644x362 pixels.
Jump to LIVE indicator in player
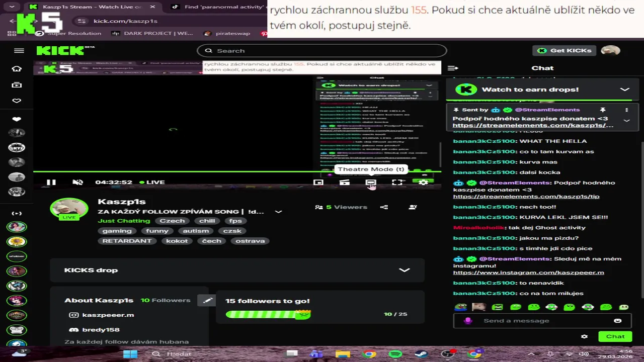[x=152, y=182]
